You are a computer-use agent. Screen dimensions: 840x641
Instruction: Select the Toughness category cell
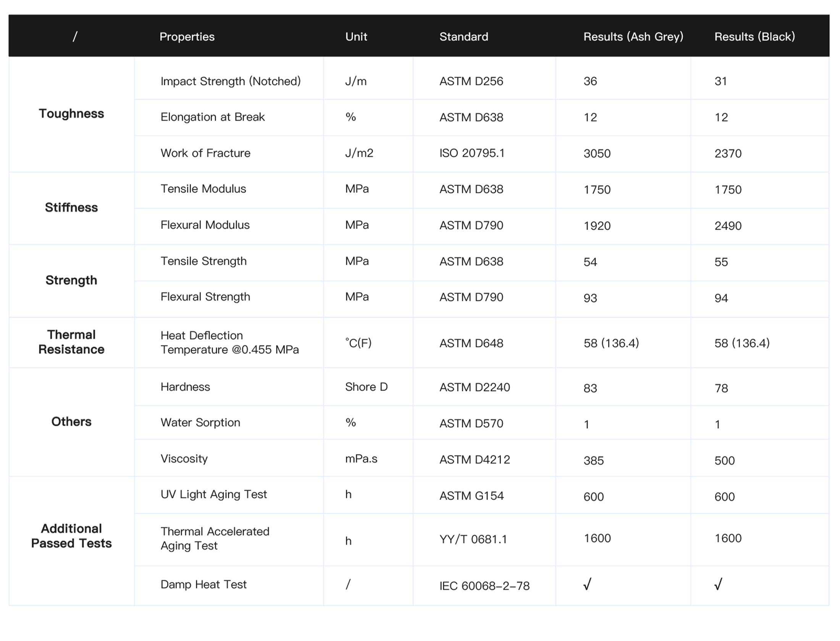(x=71, y=114)
